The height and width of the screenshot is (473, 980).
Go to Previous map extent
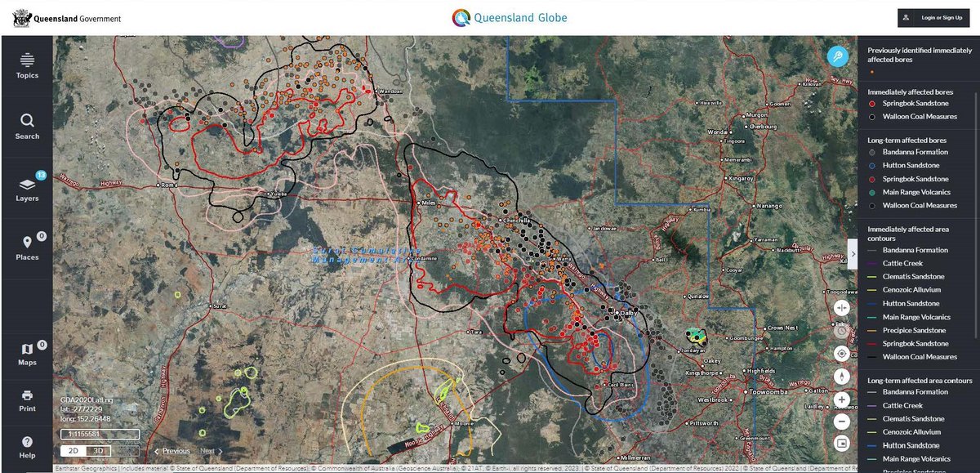pyautogui.click(x=172, y=451)
